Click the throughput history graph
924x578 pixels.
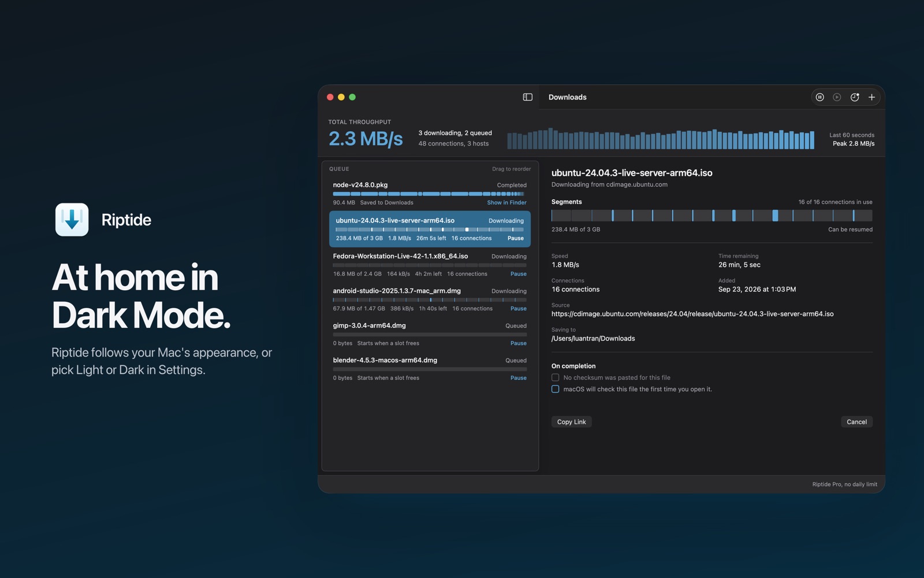[661, 139]
